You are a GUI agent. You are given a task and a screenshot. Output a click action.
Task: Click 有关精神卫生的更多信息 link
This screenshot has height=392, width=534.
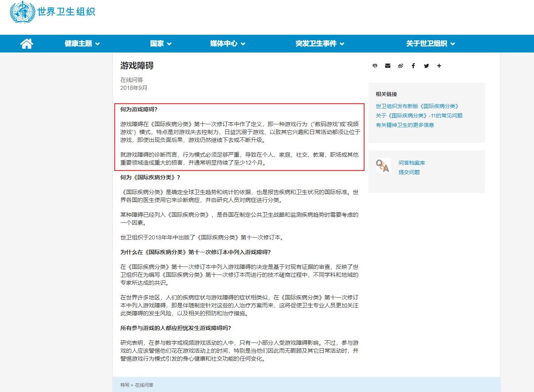[405, 125]
